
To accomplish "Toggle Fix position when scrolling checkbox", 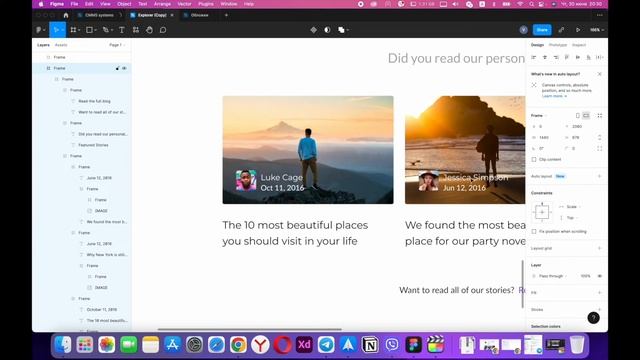I will click(x=534, y=231).
